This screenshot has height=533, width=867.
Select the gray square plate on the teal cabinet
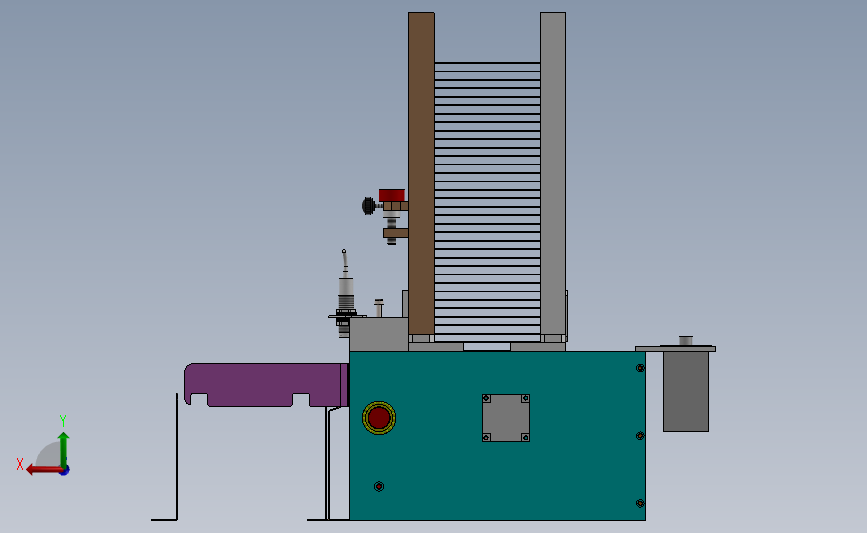pos(506,418)
